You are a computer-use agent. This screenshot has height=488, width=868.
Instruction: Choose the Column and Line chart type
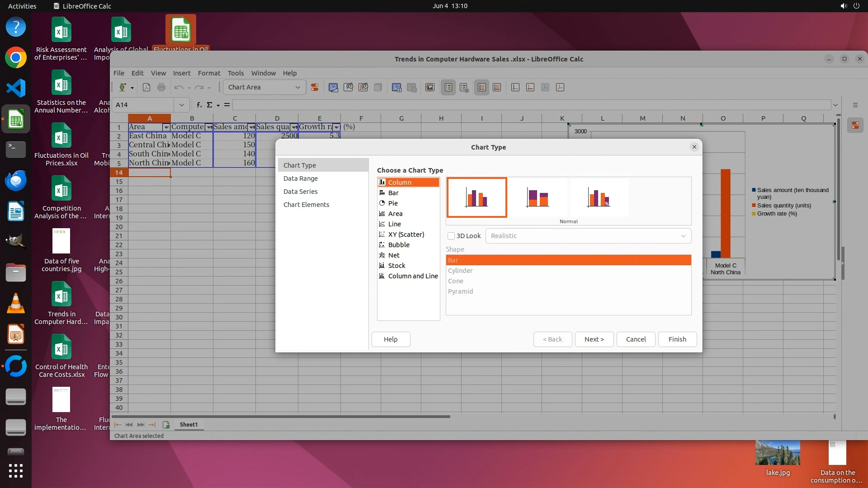[412, 276]
